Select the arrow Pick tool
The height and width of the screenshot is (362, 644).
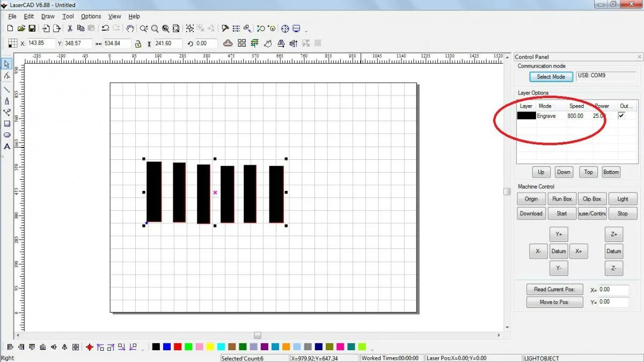[7, 64]
